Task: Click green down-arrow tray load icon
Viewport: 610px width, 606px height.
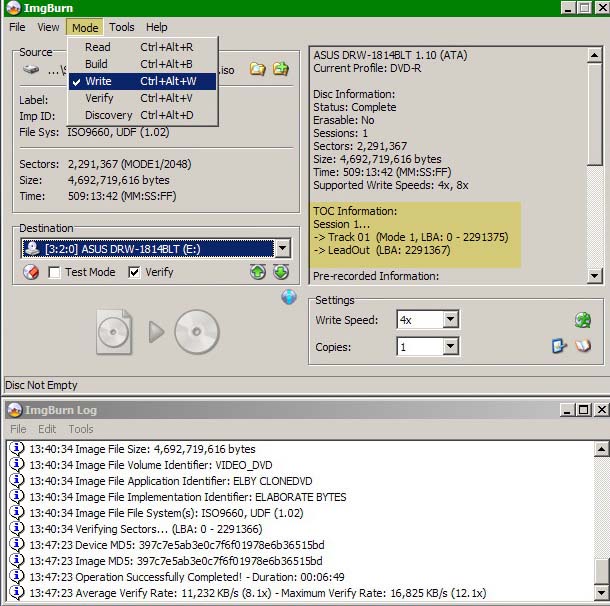Action: (281, 272)
